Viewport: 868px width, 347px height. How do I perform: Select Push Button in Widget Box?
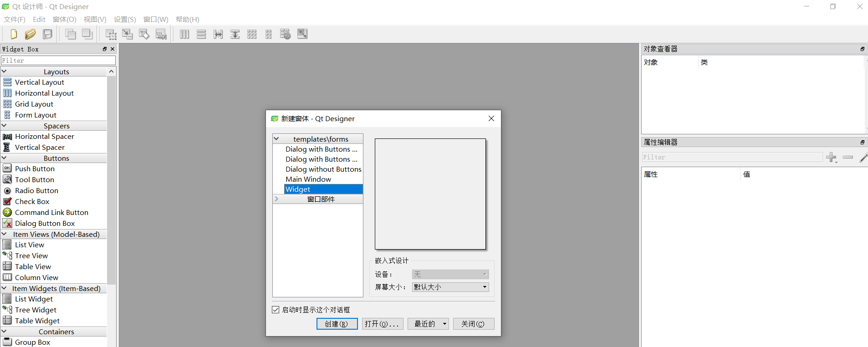(35, 168)
